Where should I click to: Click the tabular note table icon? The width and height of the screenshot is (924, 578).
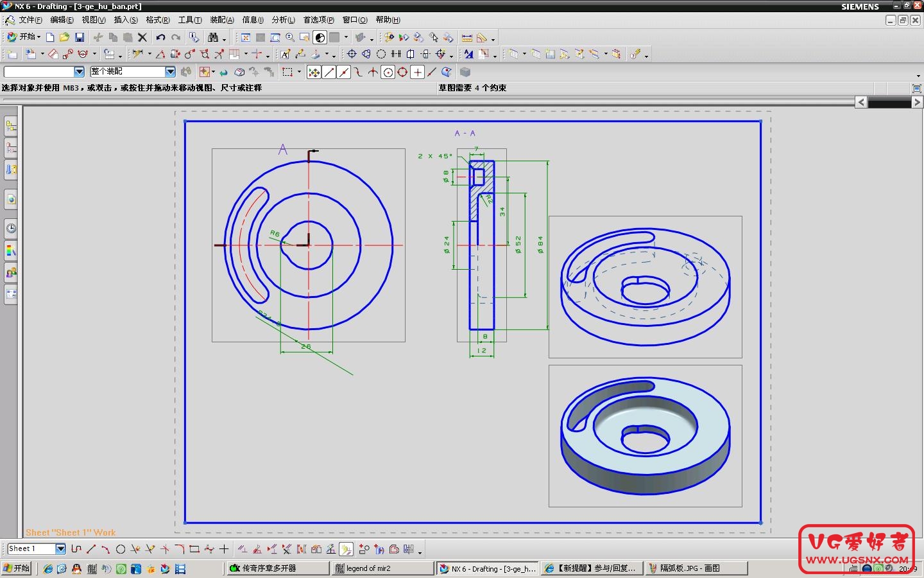tap(550, 54)
